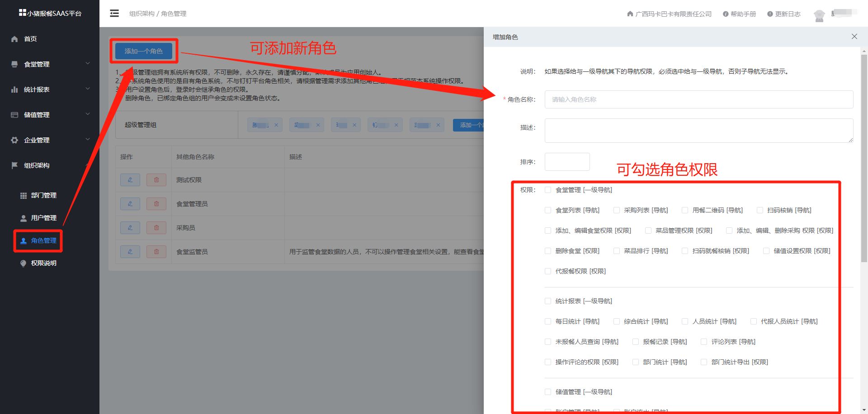Click 广西玛卡巴卡有限责任公司 company link

click(x=673, y=14)
